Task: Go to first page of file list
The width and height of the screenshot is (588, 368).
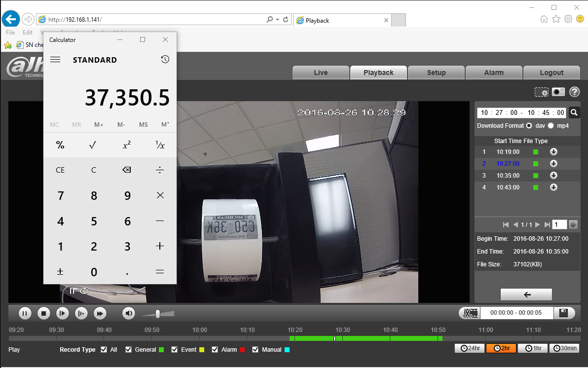Action: [x=506, y=225]
